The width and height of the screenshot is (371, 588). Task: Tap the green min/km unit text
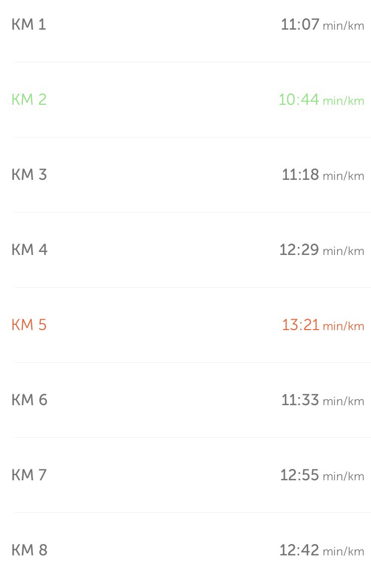343,101
